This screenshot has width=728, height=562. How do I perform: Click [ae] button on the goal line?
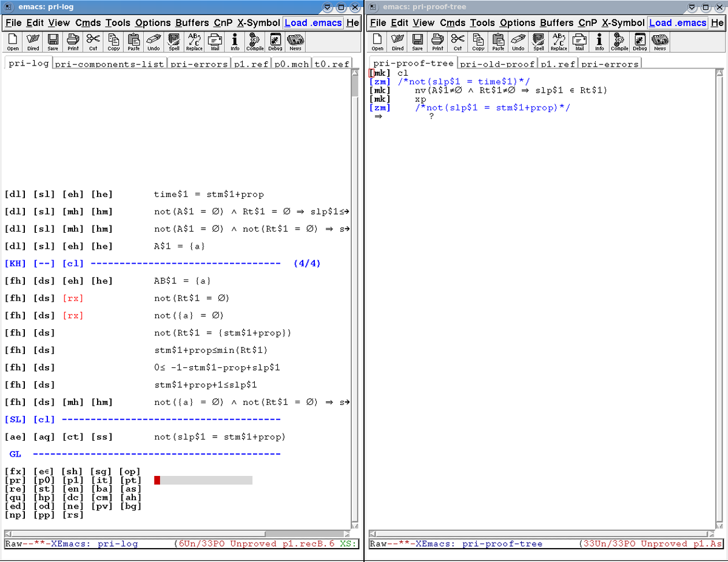point(15,437)
